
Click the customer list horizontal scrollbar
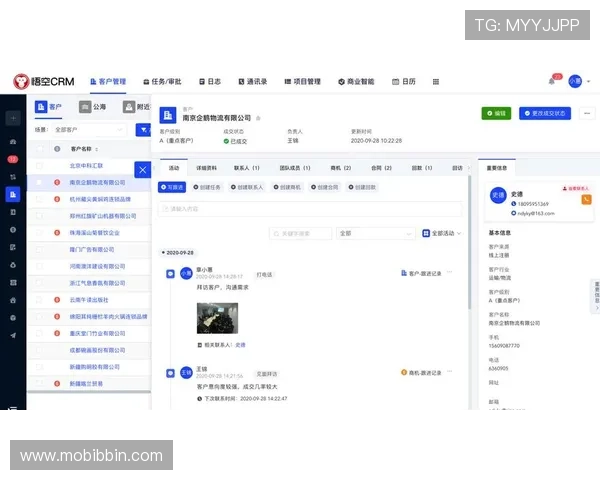(x=89, y=392)
